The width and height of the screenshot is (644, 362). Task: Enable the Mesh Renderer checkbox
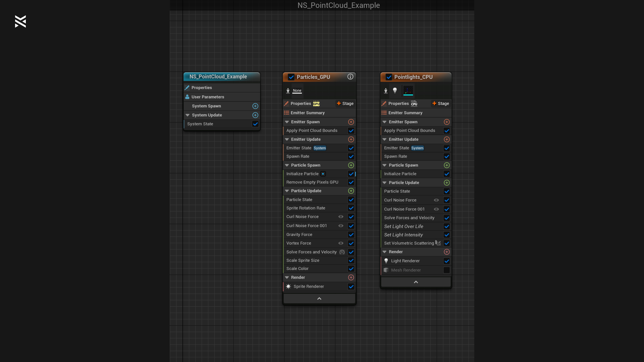click(x=446, y=270)
